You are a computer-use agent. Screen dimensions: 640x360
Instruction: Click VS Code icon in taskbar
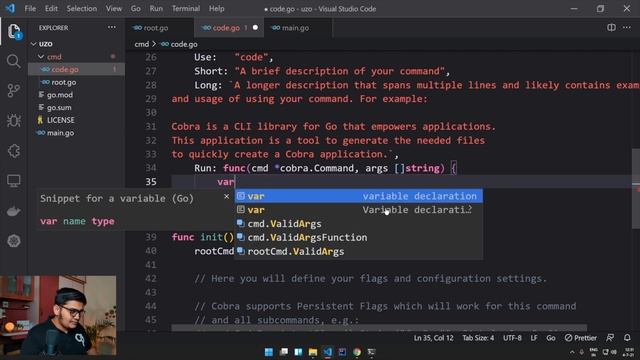pos(328,352)
